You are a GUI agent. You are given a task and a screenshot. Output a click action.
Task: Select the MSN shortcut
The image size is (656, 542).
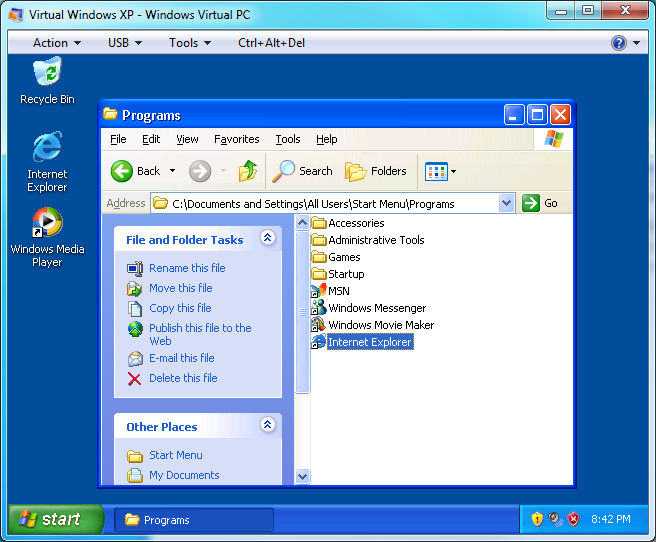tap(331, 291)
